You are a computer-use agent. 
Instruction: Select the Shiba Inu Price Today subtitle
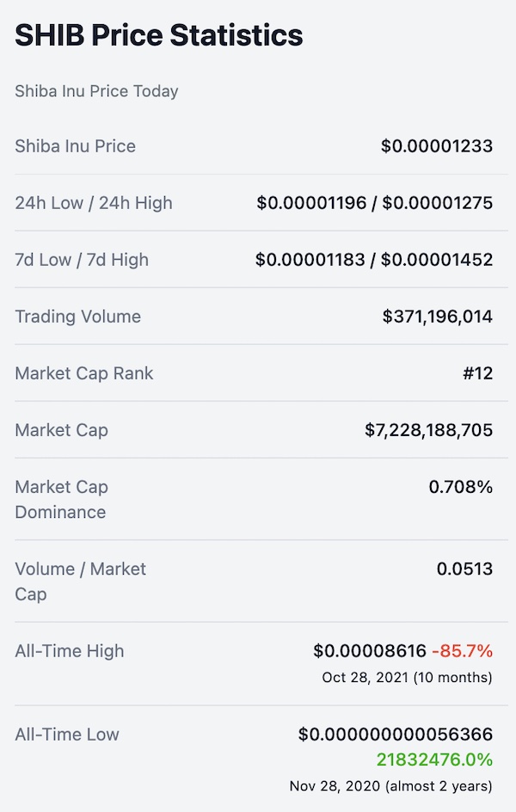pos(97,91)
